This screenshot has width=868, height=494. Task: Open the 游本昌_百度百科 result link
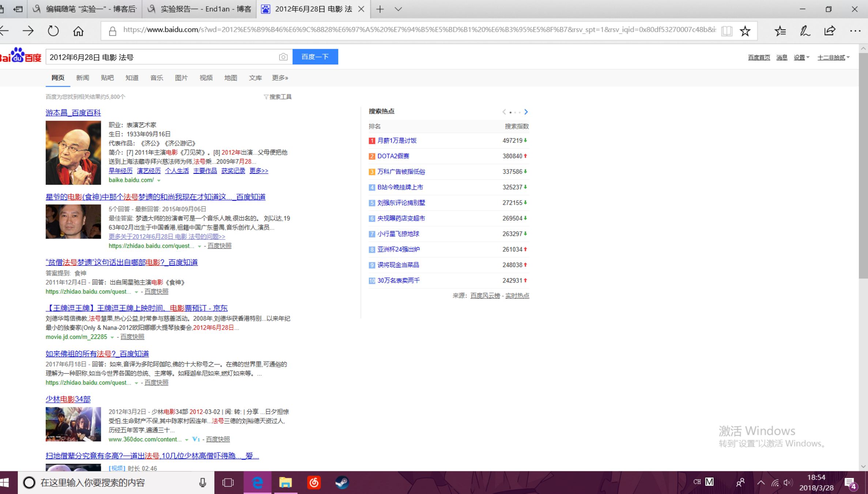click(x=73, y=113)
